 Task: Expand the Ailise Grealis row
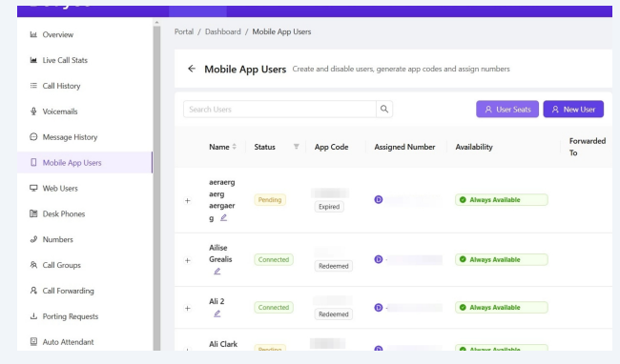point(188,260)
